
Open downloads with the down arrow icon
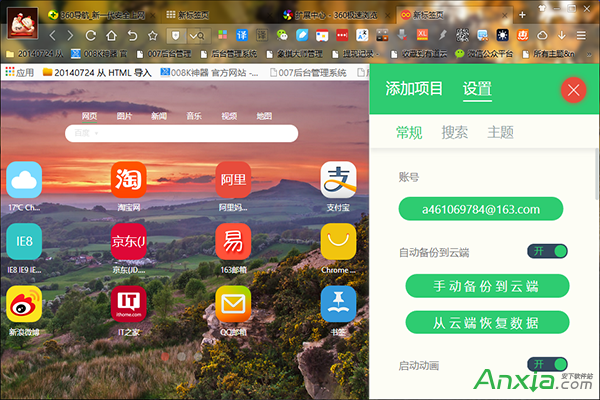click(x=561, y=35)
